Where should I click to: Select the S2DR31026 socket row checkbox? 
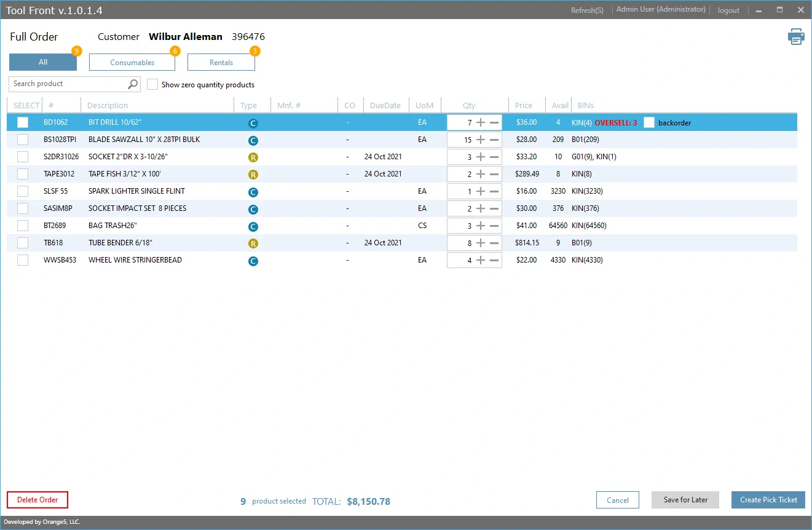(23, 157)
